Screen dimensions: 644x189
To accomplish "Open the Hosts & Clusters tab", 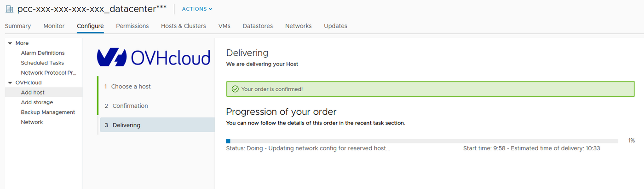I will coord(184,26).
